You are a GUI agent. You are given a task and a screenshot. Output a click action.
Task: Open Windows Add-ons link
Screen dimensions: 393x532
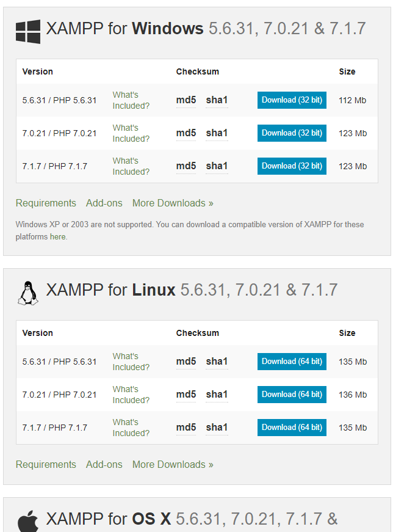[104, 203]
